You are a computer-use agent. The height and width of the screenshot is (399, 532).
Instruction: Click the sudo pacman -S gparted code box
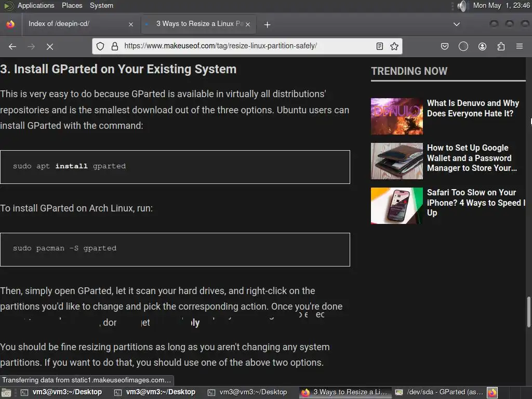[x=175, y=249]
